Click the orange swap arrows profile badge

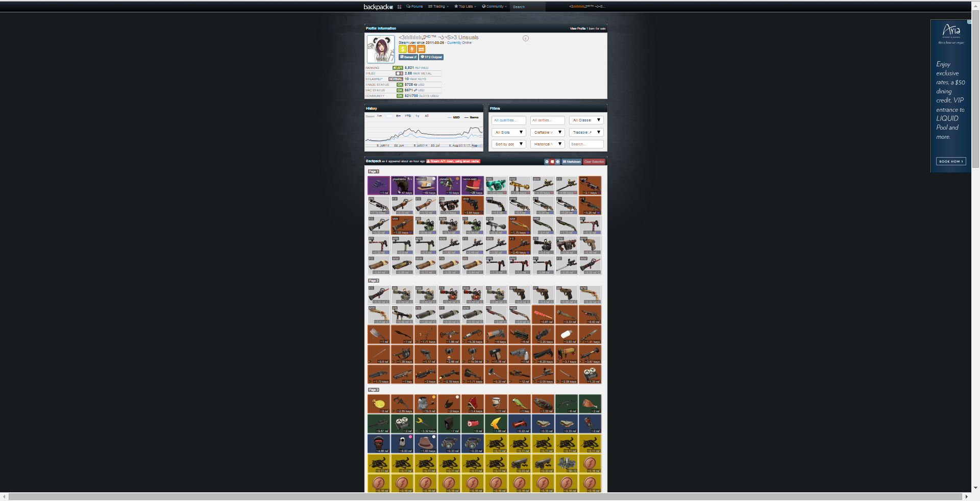pyautogui.click(x=421, y=49)
